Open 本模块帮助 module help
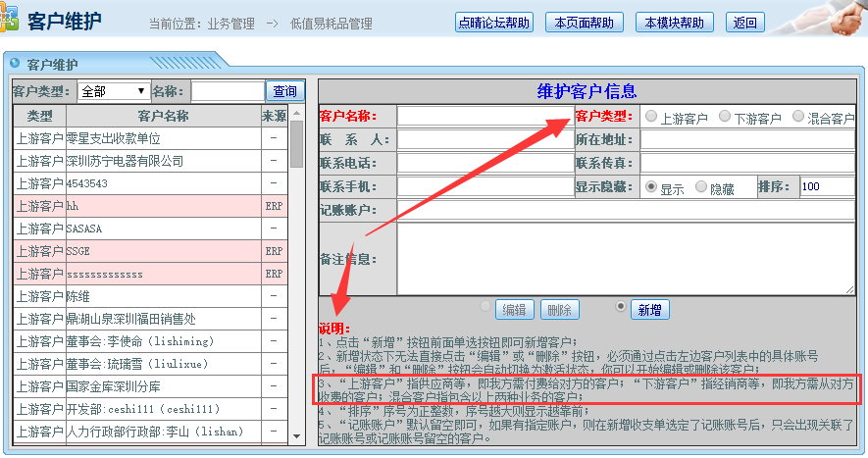 [675, 23]
